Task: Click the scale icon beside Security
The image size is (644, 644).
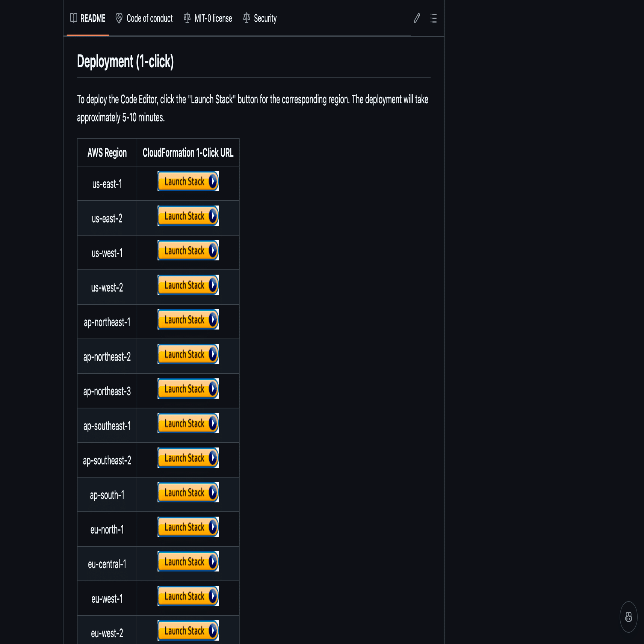Action: pos(246,18)
